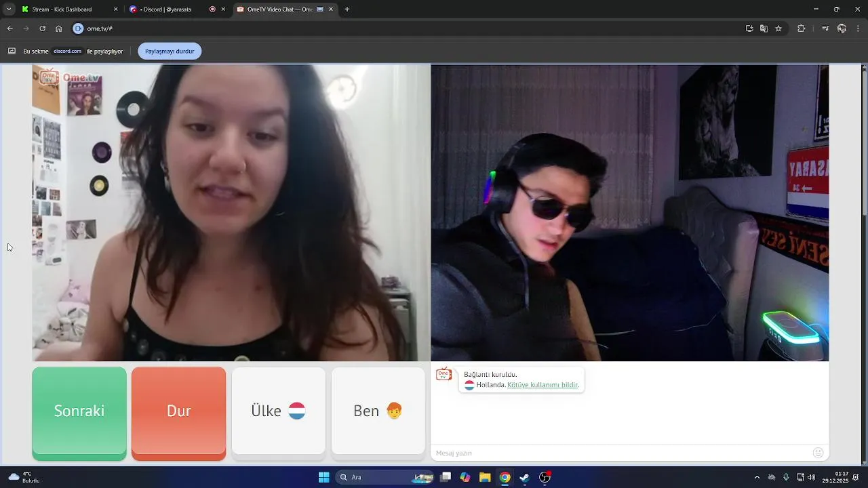Click Kötüye kullanımı bildir link
The width and height of the screenshot is (868, 488).
(542, 385)
